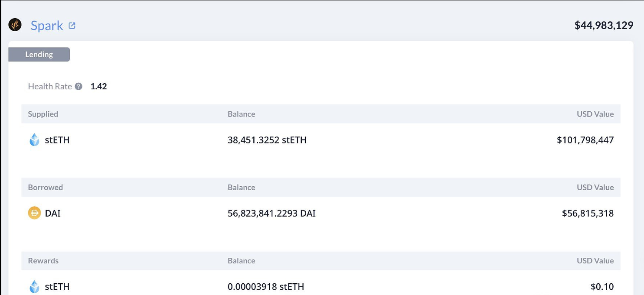The width and height of the screenshot is (644, 295).
Task: Click the DAI token icon under Borrowed
Action: click(x=34, y=213)
